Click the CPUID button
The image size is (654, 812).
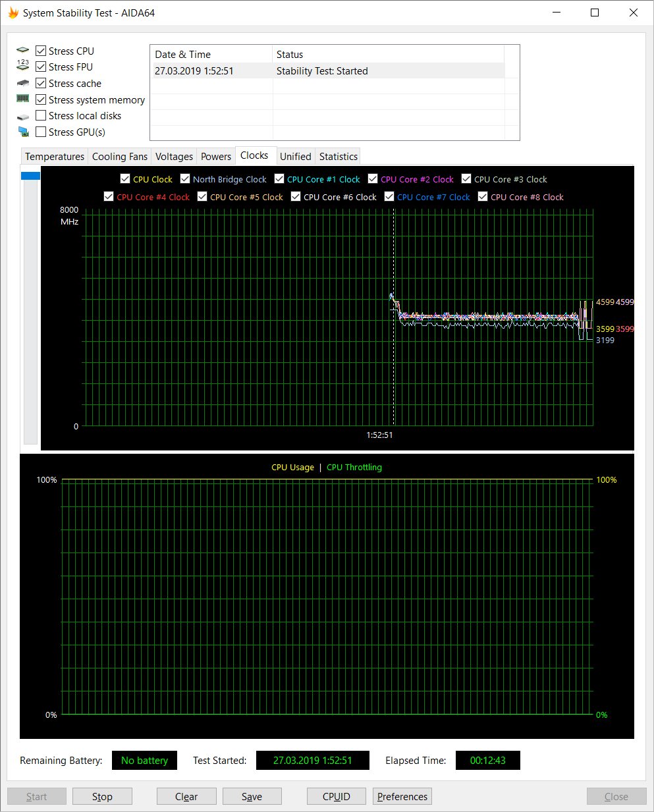[x=336, y=796]
